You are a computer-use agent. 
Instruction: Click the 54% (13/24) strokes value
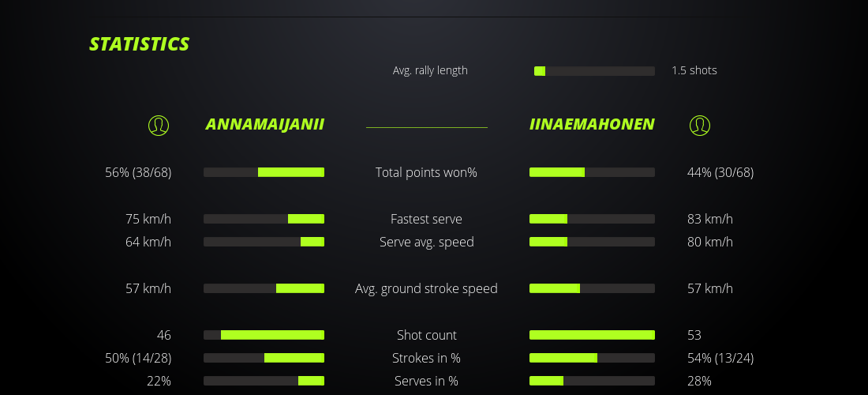point(720,358)
